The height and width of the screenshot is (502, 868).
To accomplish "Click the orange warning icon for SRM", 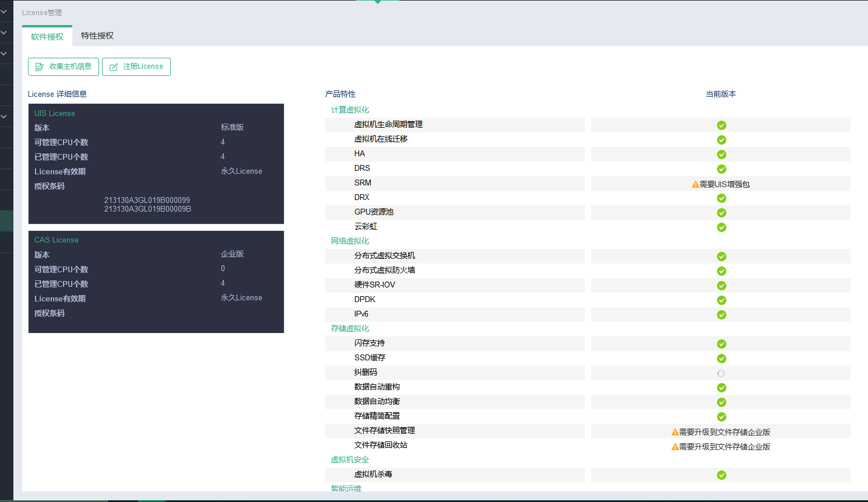I will click(x=695, y=184).
